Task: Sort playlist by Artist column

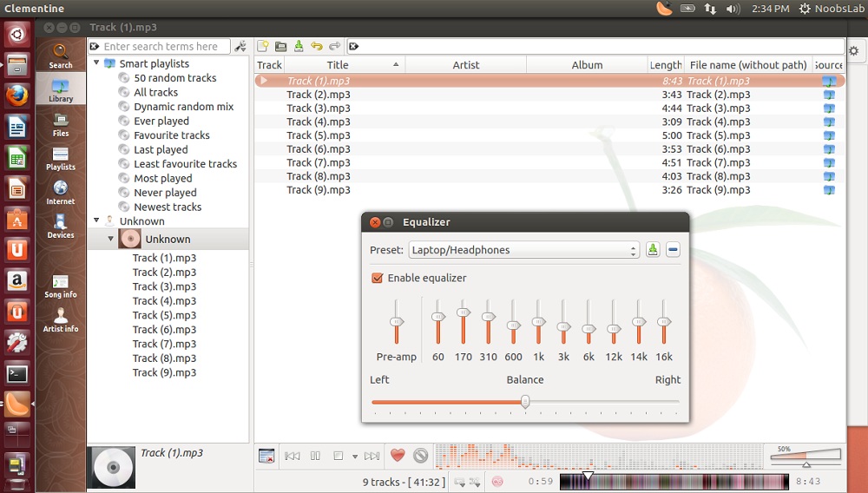Action: 465,65
